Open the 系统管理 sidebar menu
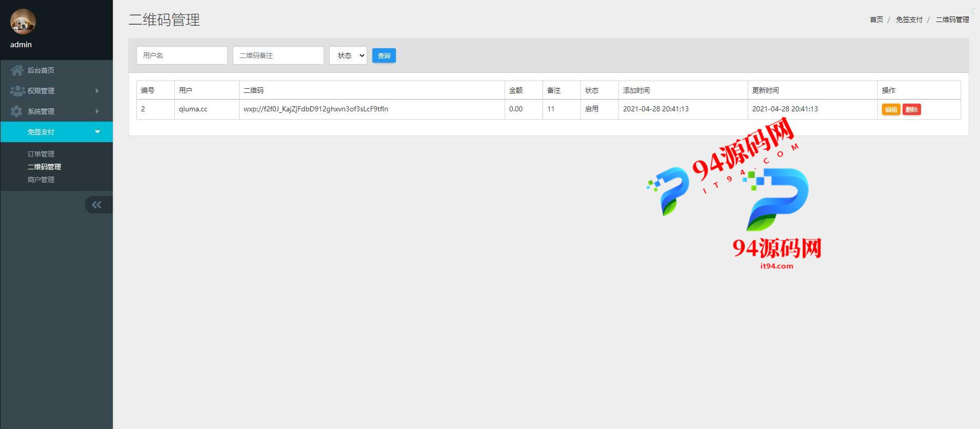The image size is (980, 429). coord(56,111)
